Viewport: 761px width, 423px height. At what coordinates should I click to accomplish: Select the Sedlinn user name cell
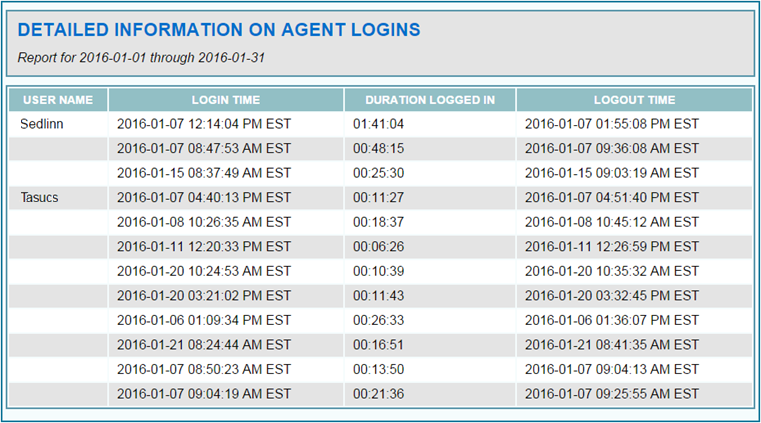[40, 124]
